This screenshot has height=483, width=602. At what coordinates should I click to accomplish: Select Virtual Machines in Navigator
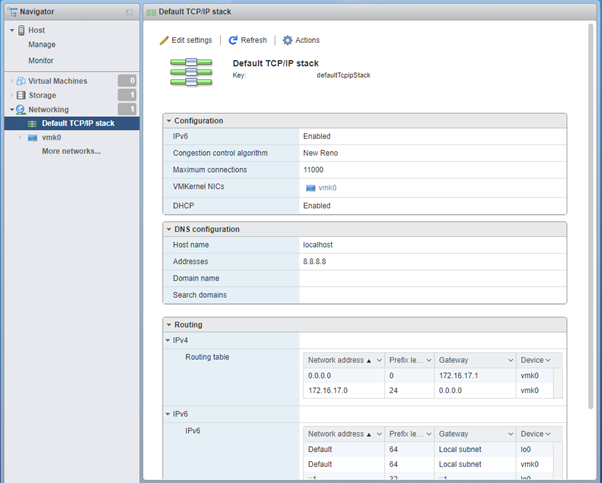58,81
